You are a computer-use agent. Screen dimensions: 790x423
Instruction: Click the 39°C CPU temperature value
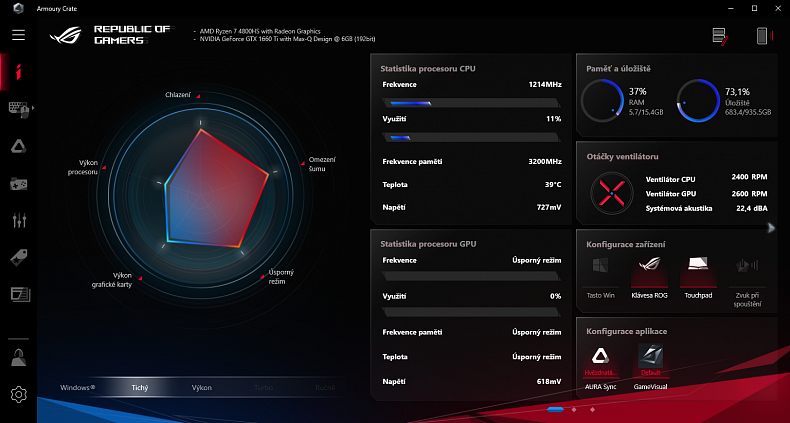(553, 185)
